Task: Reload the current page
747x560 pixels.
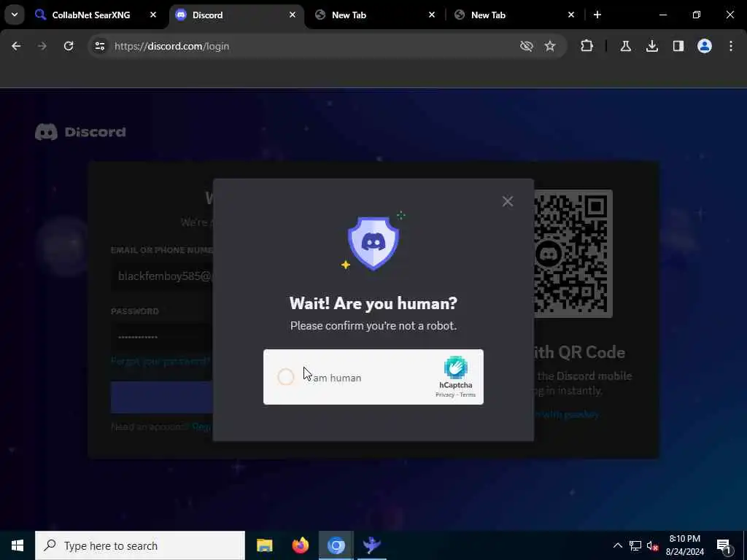Action: (x=69, y=46)
